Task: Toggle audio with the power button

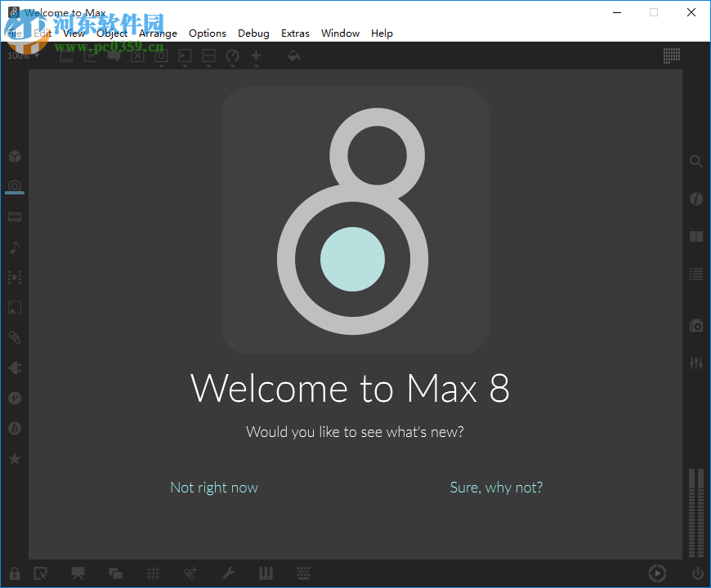Action: [696, 572]
